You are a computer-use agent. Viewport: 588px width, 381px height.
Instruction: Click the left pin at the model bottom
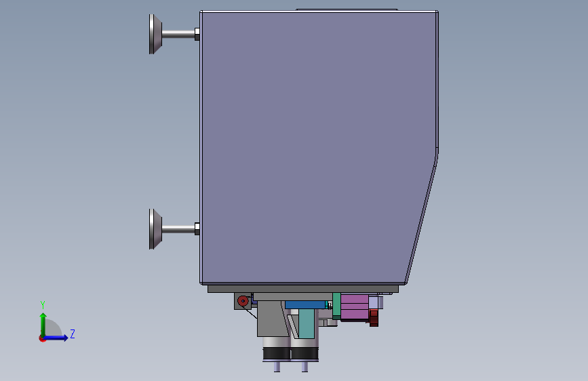pos(277,367)
